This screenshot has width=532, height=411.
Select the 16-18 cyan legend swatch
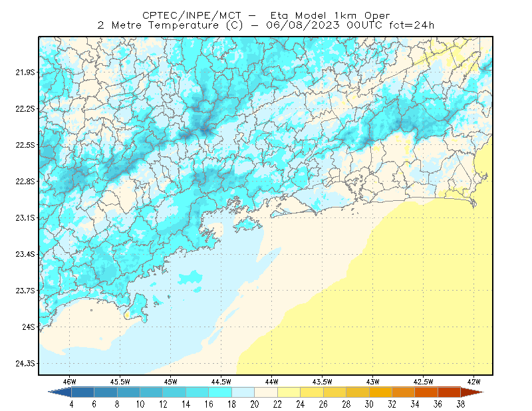[x=220, y=392]
